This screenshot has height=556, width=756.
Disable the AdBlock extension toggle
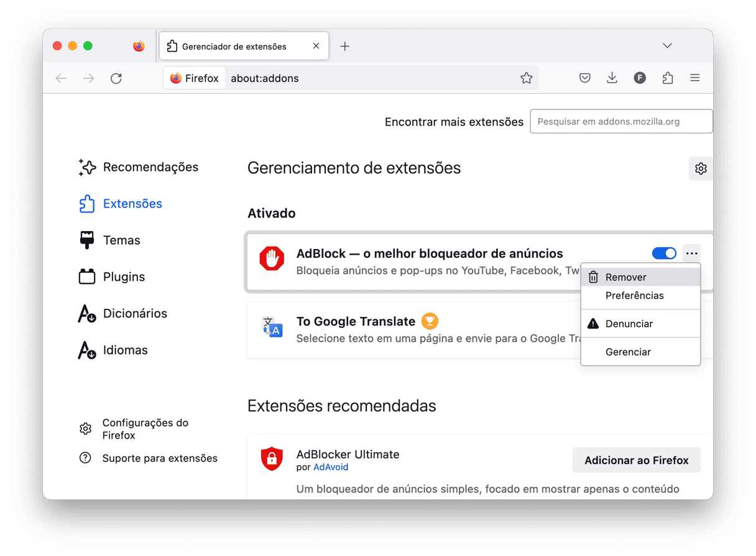pyautogui.click(x=664, y=253)
